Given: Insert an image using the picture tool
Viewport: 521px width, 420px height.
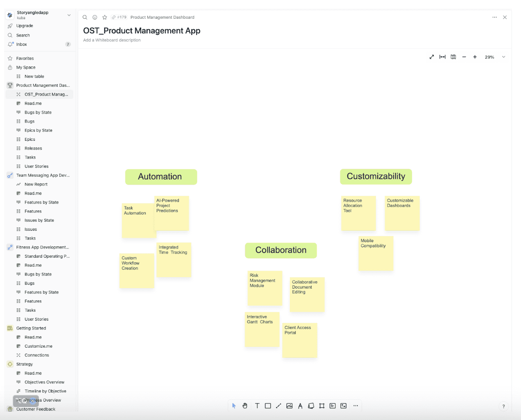Looking at the screenshot, I should [x=289, y=406].
